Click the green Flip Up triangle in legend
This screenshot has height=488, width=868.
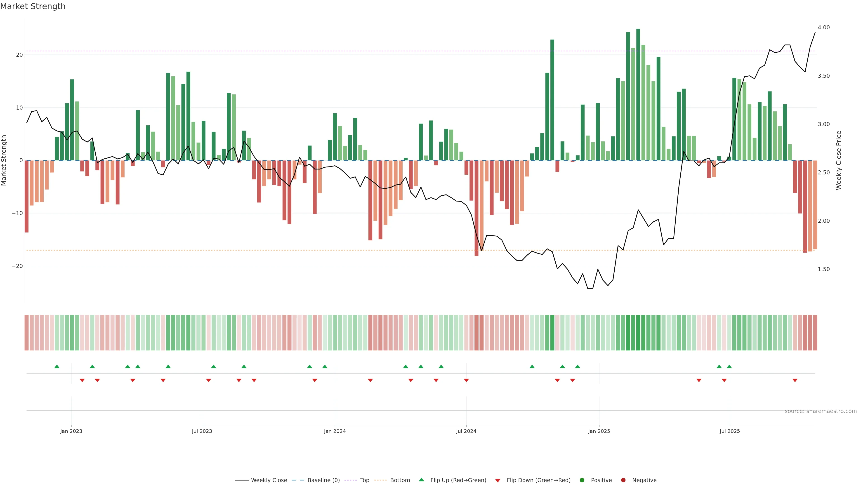click(x=421, y=480)
